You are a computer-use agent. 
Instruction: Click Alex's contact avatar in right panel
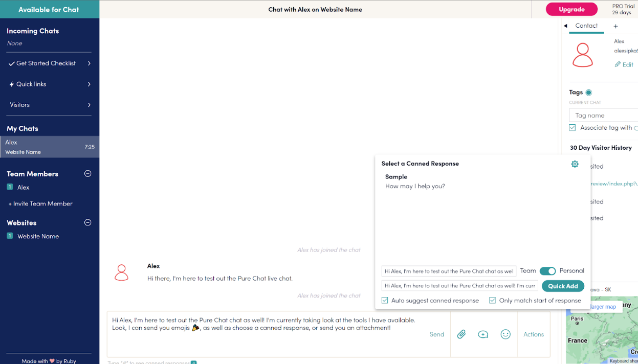(x=582, y=55)
